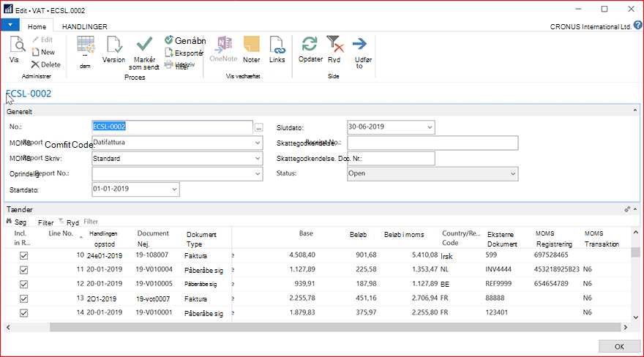Select the Beløb i moms column header
The height and width of the screenshot is (357, 644).
(x=404, y=235)
